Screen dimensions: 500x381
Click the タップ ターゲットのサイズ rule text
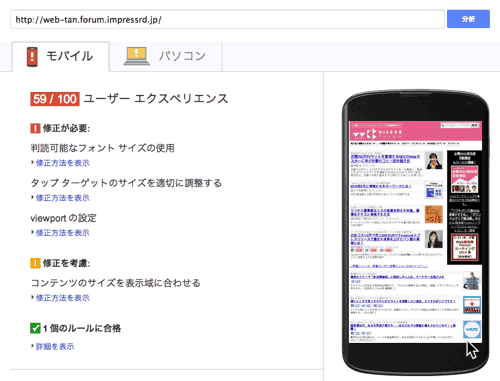coord(126,183)
